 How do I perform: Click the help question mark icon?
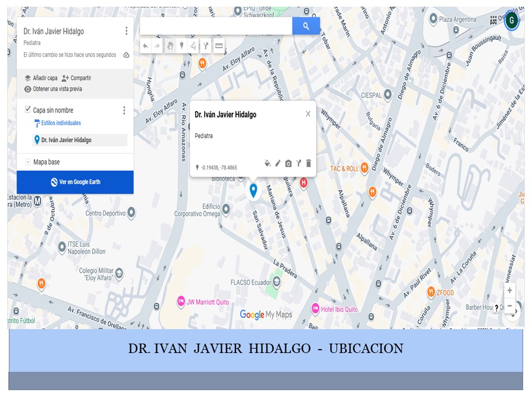point(497,308)
